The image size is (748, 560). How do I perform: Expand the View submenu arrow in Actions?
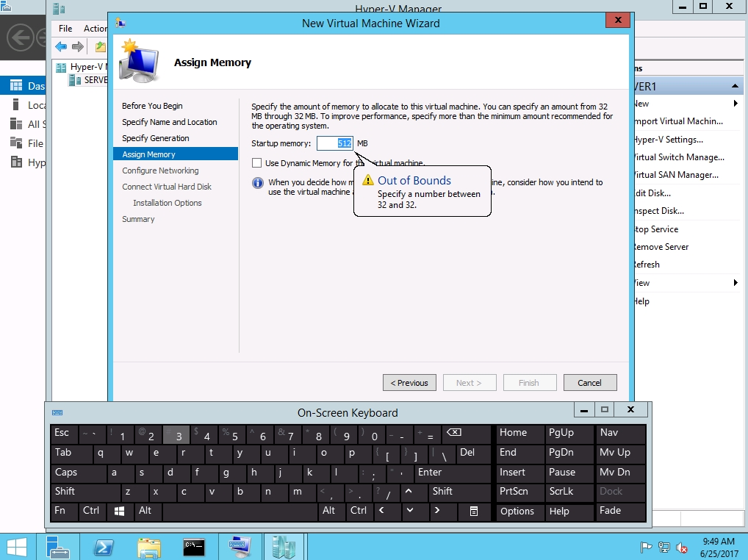(736, 283)
